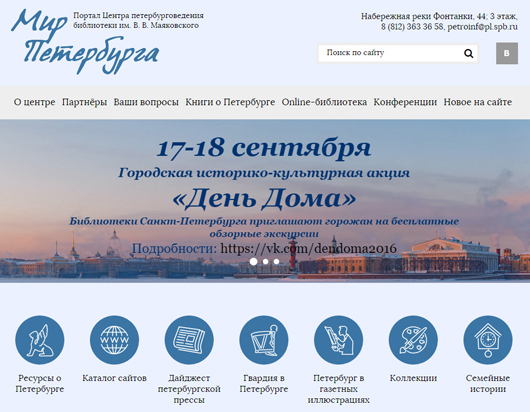Open the WWW globe Каталог сайтов icon
Viewport: 530px width, 412px height.
pyautogui.click(x=114, y=340)
